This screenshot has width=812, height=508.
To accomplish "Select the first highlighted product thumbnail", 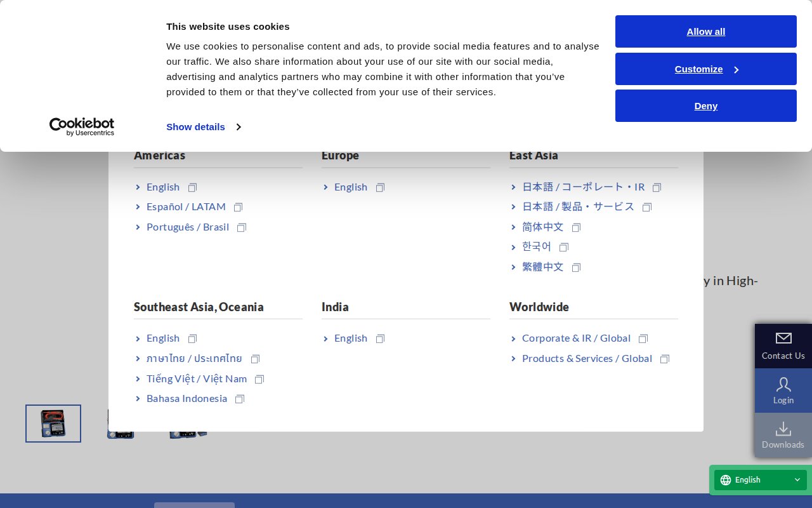I will pyautogui.click(x=53, y=424).
